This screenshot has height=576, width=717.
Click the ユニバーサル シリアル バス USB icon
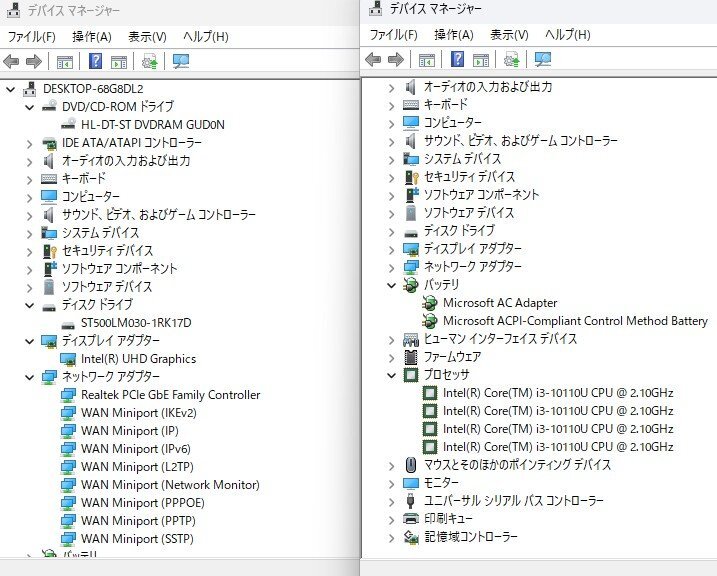pos(411,500)
